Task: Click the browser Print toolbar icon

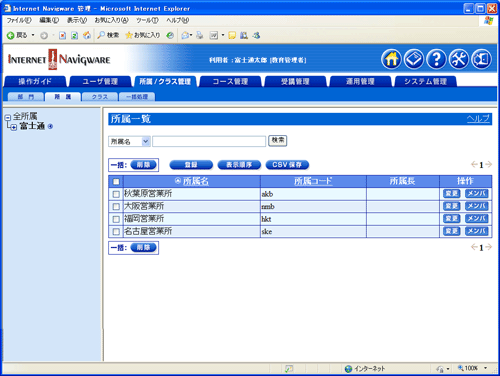Action: (x=200, y=35)
